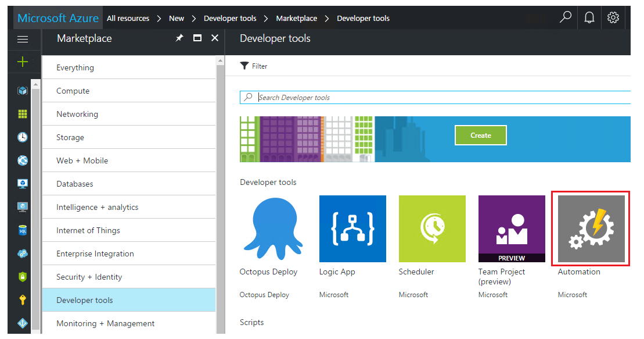Select the Everything category
Image resolution: width=644 pixels, height=339 pixels.
(x=129, y=67)
